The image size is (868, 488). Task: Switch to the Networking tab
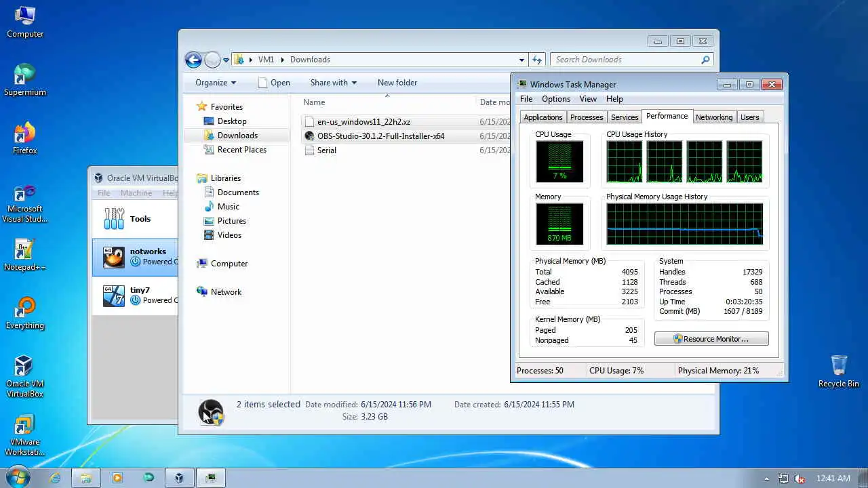click(x=714, y=117)
